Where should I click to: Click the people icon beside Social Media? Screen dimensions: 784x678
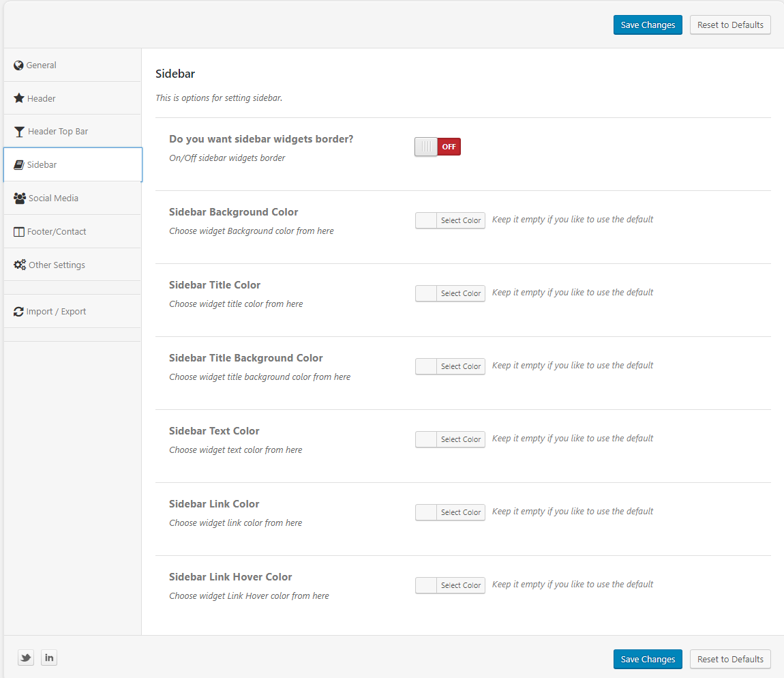[20, 198]
